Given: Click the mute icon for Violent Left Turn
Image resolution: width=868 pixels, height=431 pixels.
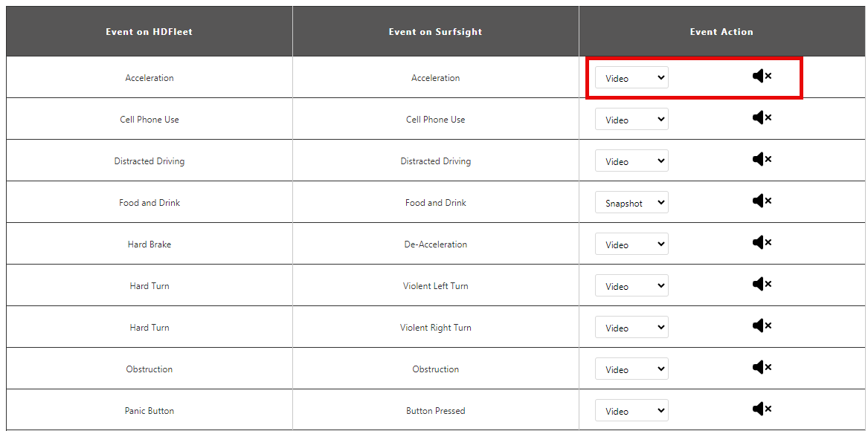Looking at the screenshot, I should 762,284.
